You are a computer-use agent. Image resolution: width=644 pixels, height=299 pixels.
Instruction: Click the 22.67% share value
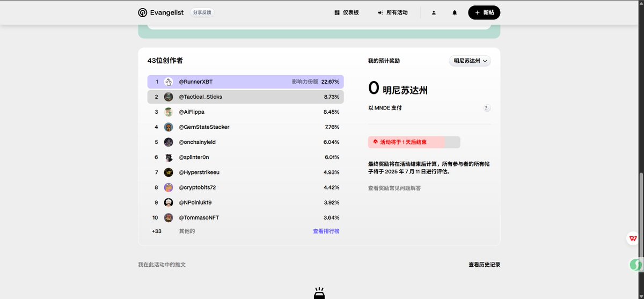click(331, 82)
